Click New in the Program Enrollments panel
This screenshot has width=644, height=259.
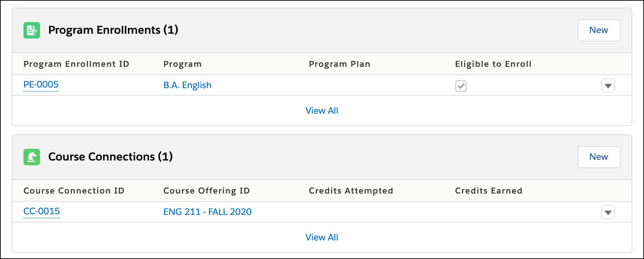tap(599, 30)
